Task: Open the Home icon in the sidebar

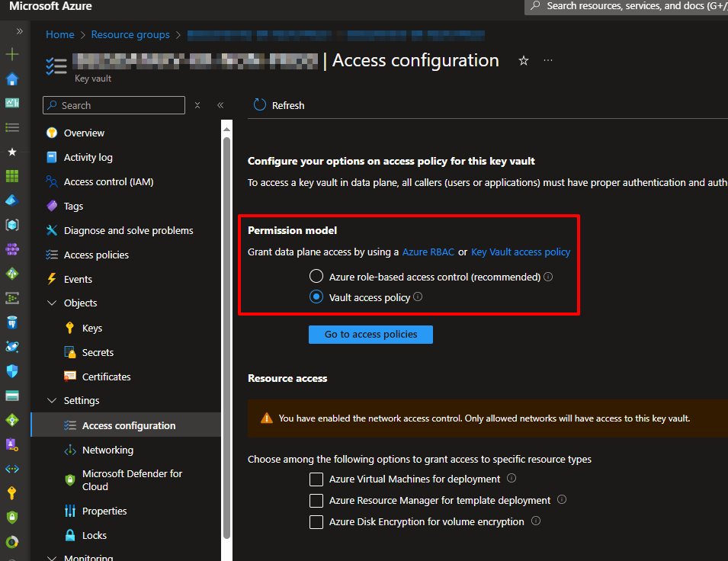Action: (12, 79)
